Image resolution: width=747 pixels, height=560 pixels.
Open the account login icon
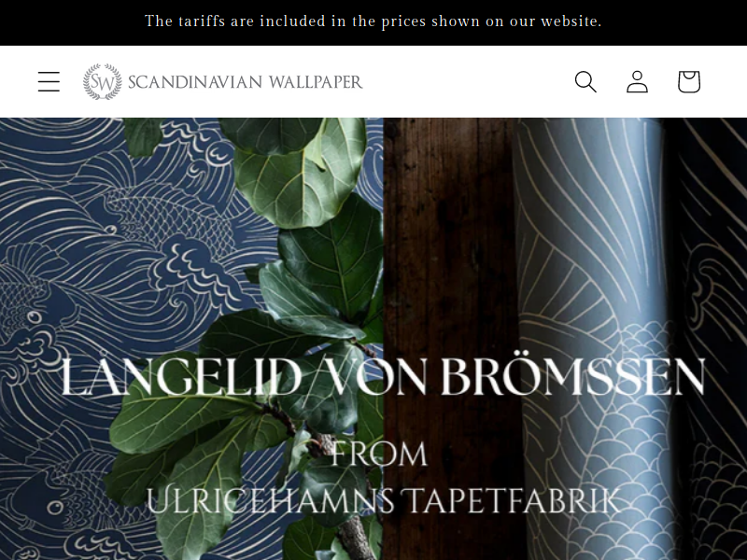(637, 81)
